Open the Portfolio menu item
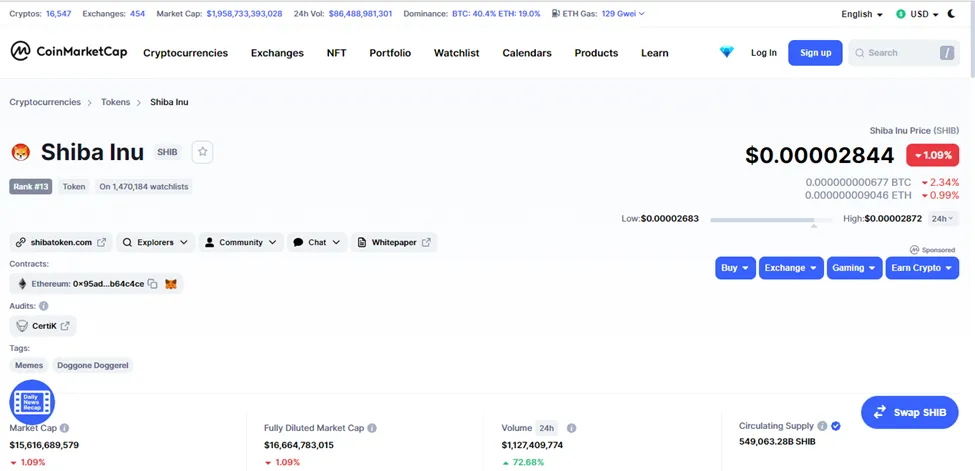Viewport: 975px width, 471px height. coord(390,53)
